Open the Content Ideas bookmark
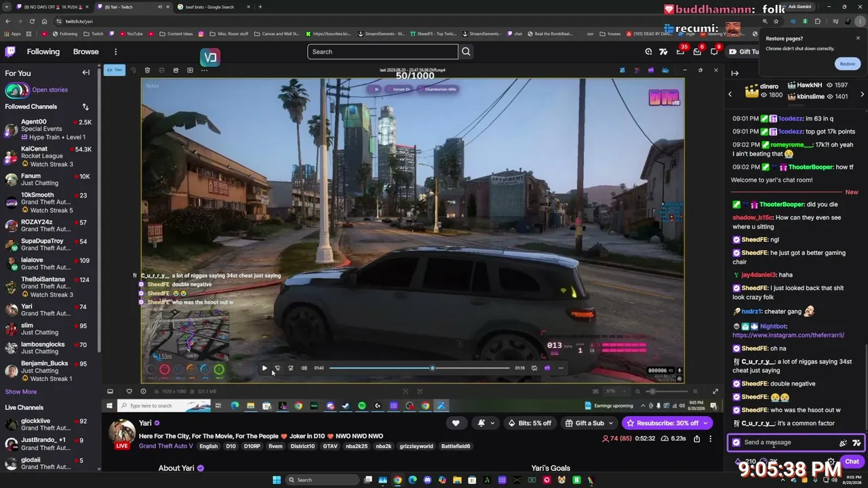 (176, 33)
